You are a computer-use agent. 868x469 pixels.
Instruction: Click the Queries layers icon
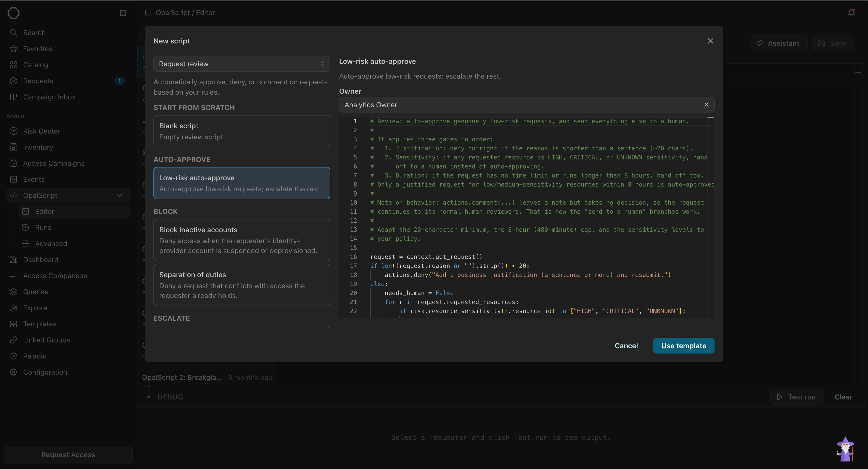pyautogui.click(x=14, y=292)
